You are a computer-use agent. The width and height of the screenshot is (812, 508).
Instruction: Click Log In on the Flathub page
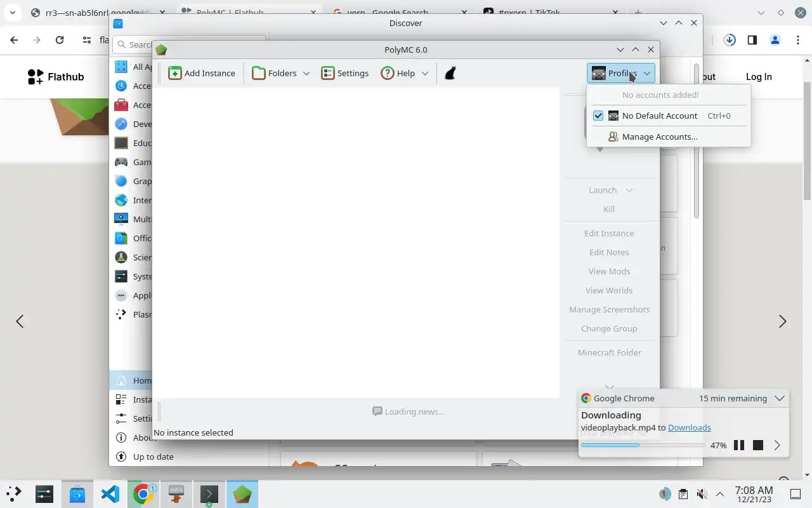[x=759, y=77]
